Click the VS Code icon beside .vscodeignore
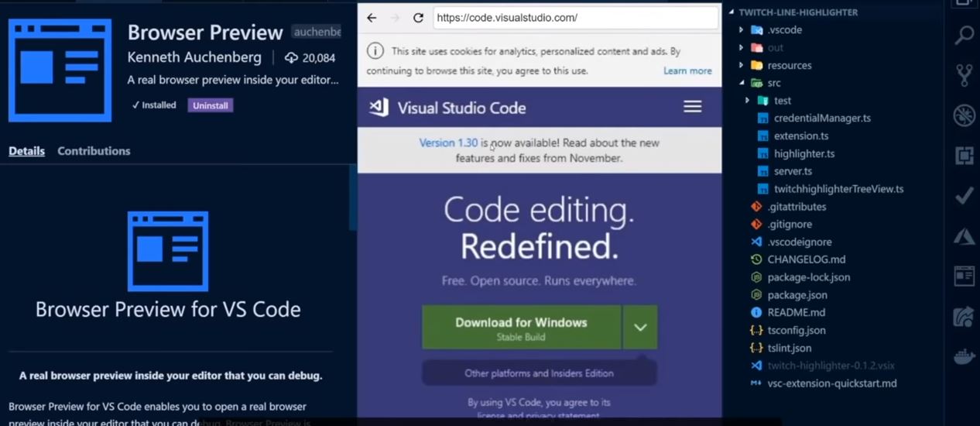Image resolution: width=980 pixels, height=426 pixels. point(756,242)
